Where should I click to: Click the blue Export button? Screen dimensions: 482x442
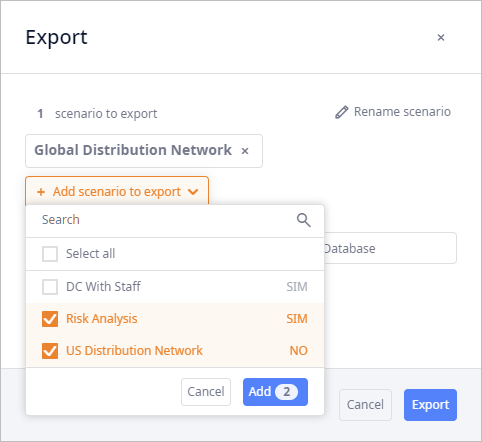coord(430,405)
